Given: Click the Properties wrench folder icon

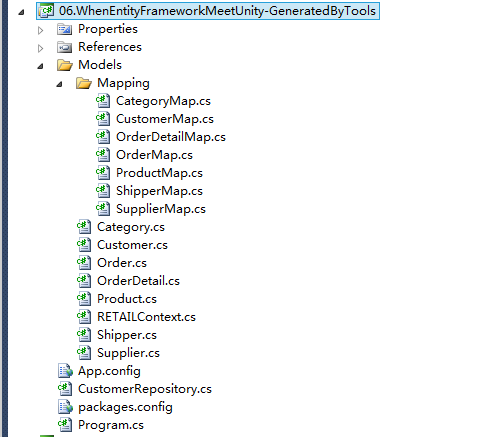Looking at the screenshot, I should click(64, 29).
